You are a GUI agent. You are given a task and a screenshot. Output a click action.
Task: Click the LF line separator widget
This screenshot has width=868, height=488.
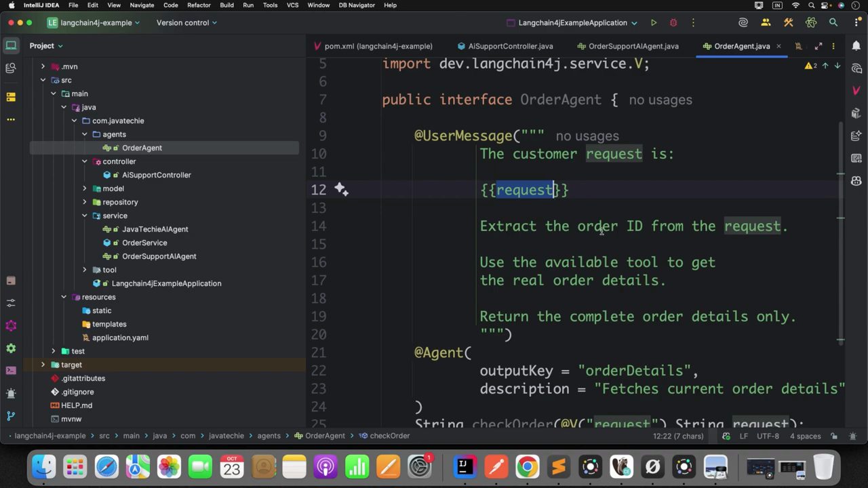(743, 436)
